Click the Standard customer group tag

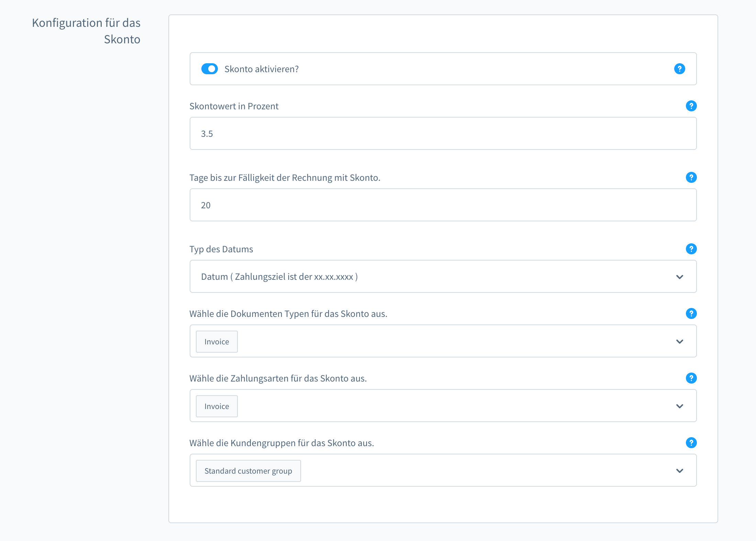tap(248, 471)
